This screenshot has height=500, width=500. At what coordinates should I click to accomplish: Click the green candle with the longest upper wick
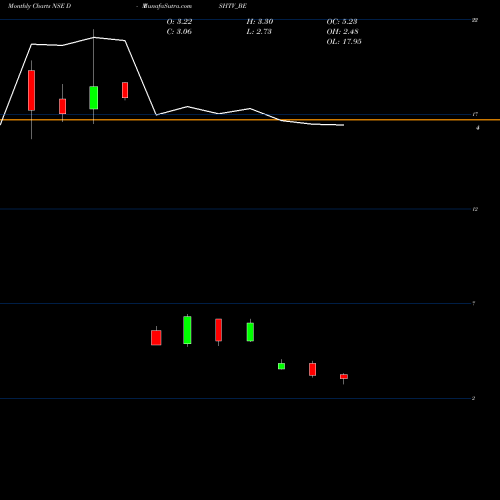click(x=94, y=98)
